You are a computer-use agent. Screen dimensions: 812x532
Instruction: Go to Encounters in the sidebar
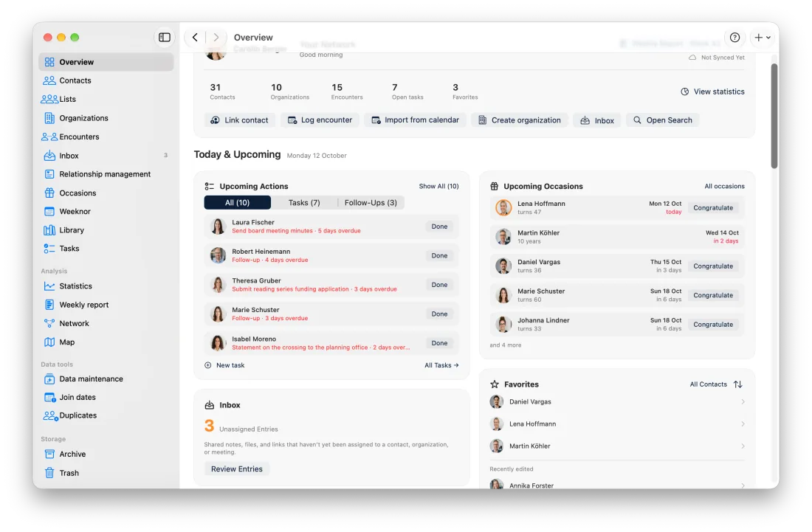click(106, 137)
